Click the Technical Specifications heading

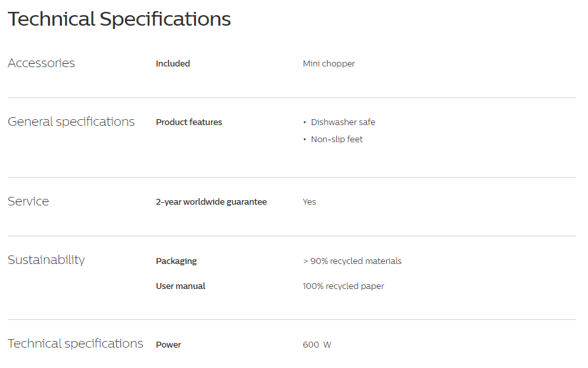[119, 19]
